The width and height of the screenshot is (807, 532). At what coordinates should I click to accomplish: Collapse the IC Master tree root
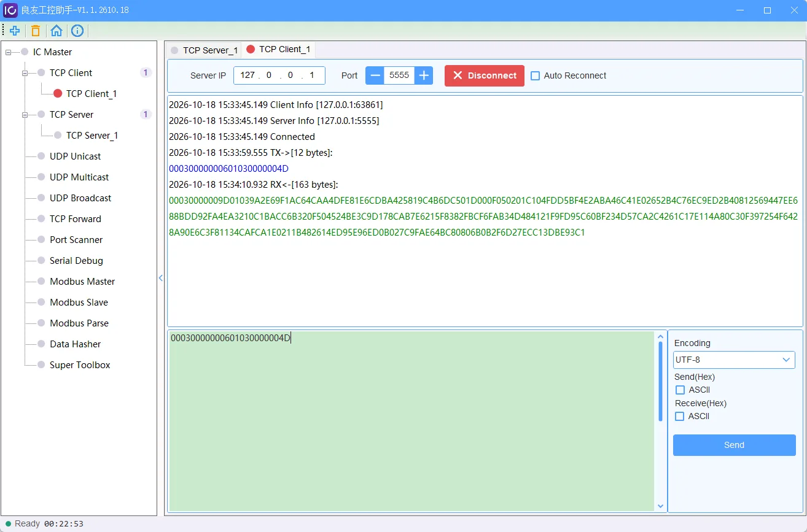point(9,52)
